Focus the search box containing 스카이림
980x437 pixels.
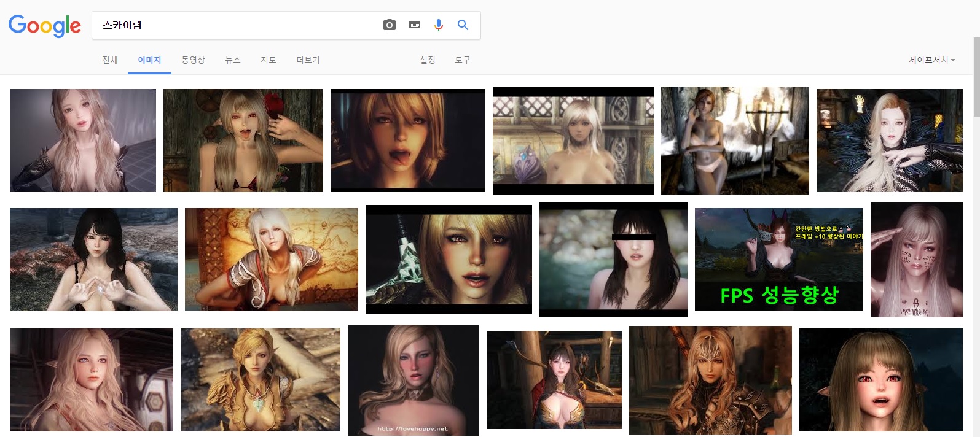coord(233,25)
